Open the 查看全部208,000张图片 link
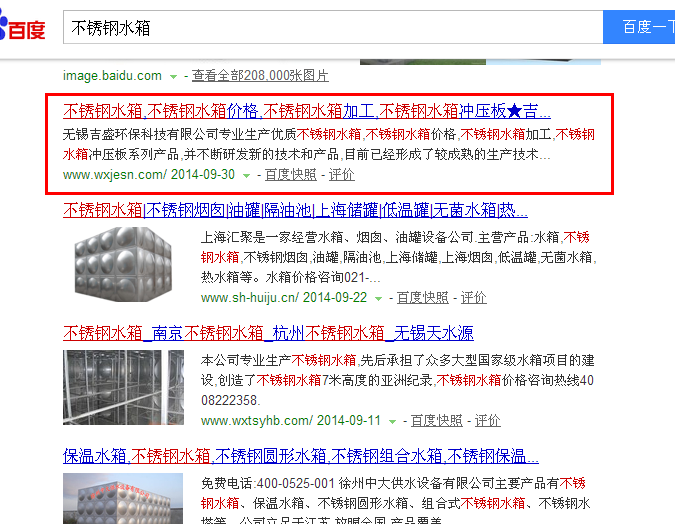Viewport: 675px width, 524px height. coord(260,76)
